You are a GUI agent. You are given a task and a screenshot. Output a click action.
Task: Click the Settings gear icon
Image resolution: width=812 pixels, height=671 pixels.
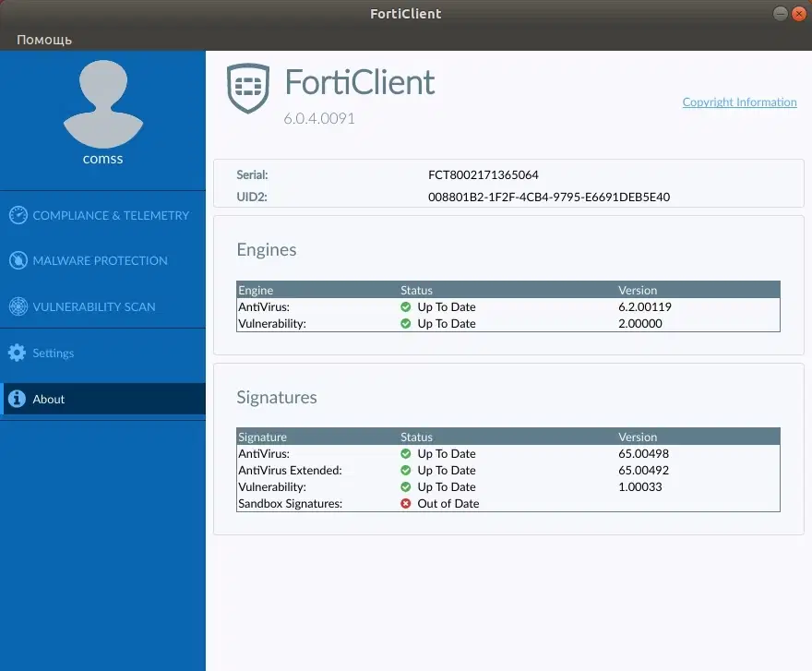[x=18, y=353]
